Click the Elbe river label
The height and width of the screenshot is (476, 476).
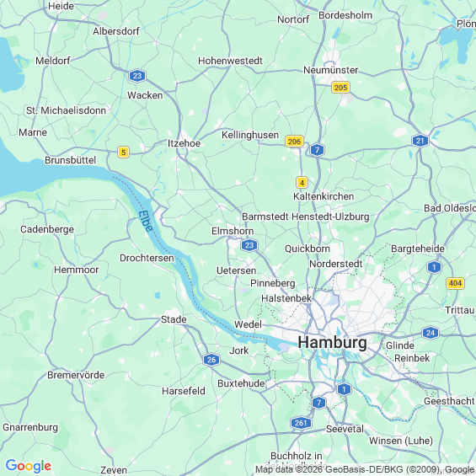(146, 222)
